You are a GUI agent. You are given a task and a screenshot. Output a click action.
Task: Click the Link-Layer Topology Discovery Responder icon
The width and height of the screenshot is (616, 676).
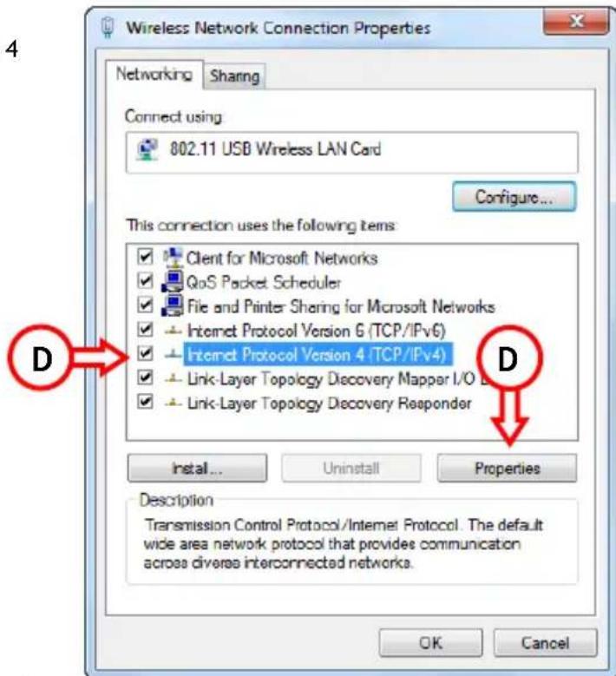(174, 404)
